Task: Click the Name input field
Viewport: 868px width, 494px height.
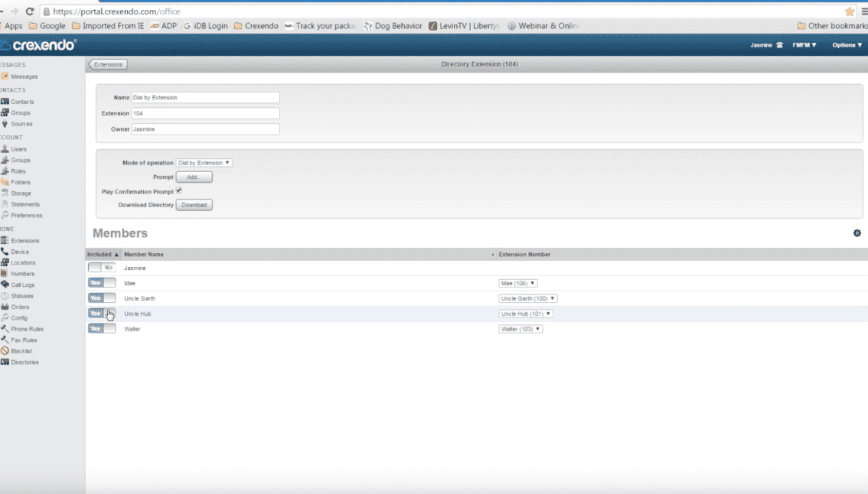Action: pyautogui.click(x=205, y=98)
